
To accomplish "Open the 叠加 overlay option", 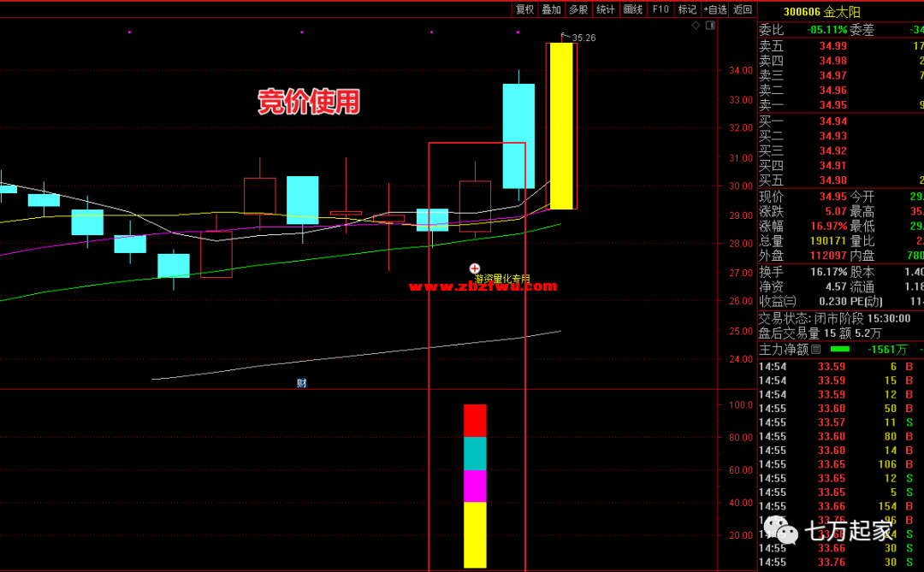I will 552,9.
